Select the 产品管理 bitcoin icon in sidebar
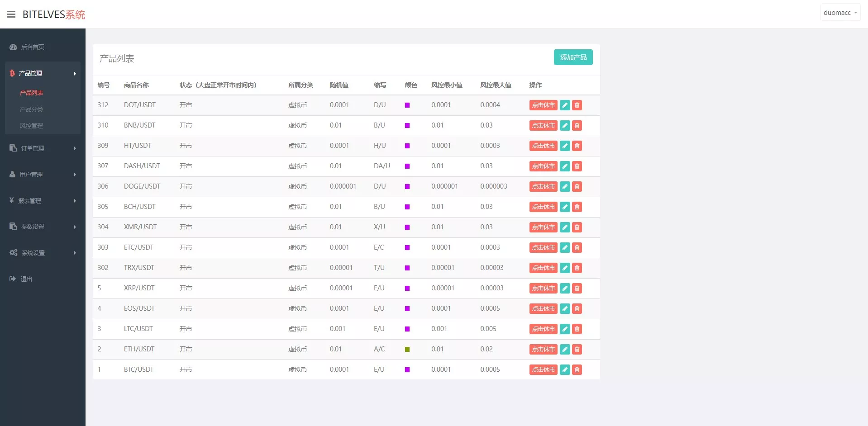The height and width of the screenshot is (426, 868). pos(12,73)
